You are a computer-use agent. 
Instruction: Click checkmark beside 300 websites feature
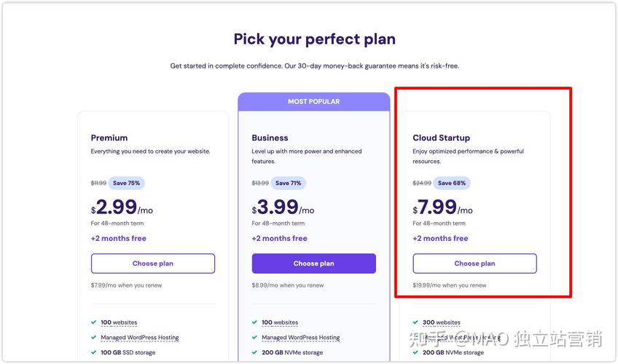(x=415, y=322)
